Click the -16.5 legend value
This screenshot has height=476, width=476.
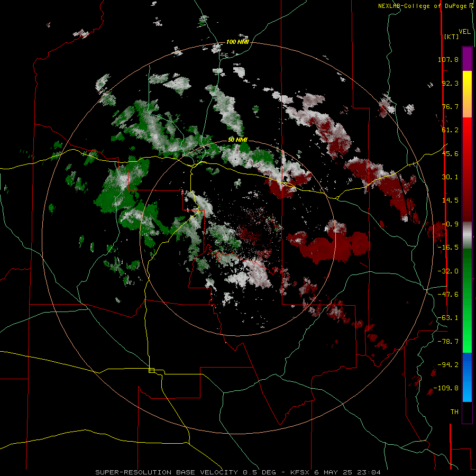click(448, 248)
